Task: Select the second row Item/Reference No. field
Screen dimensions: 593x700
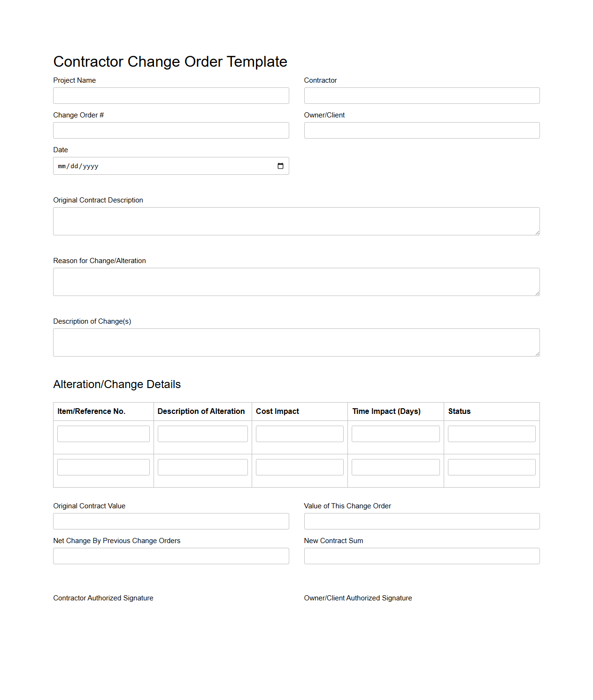Action: click(103, 467)
